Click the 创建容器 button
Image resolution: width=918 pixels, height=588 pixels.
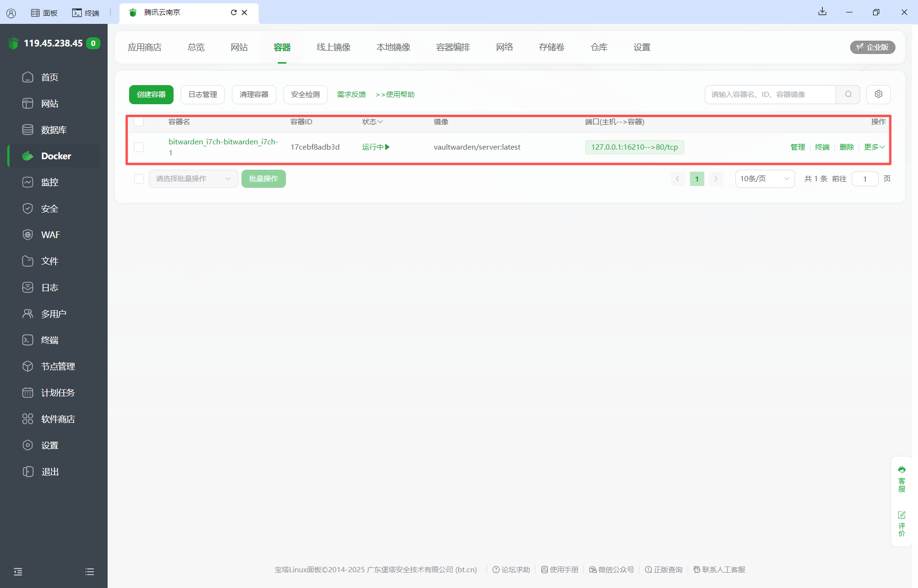coord(151,95)
